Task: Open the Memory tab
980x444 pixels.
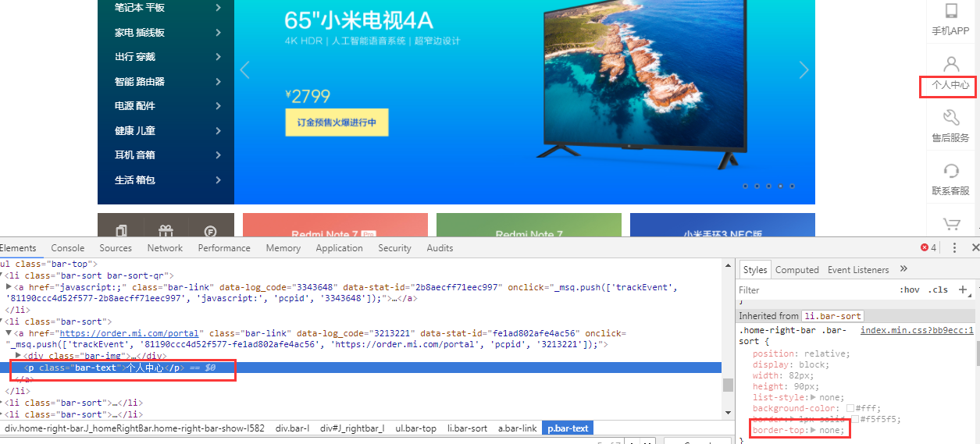Action: tap(283, 247)
